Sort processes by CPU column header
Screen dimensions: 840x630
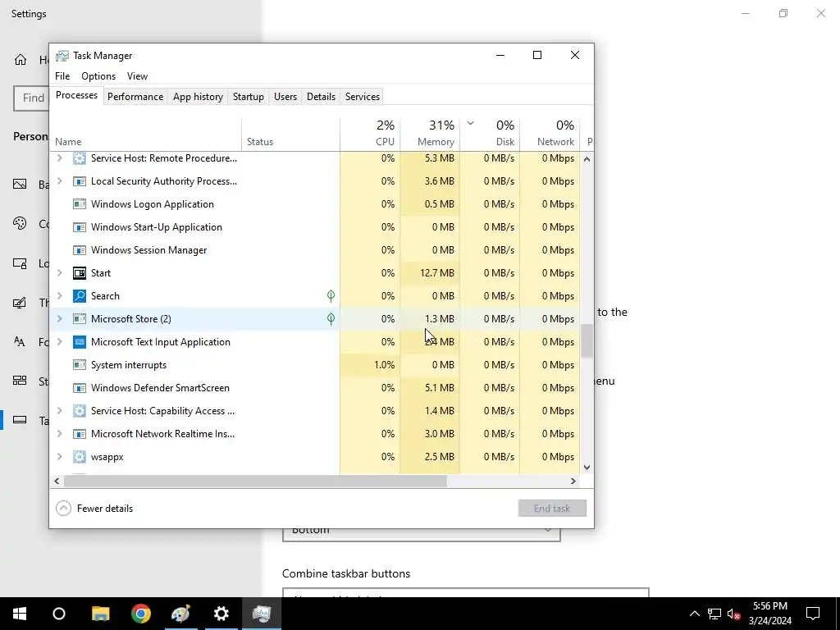tap(370, 133)
